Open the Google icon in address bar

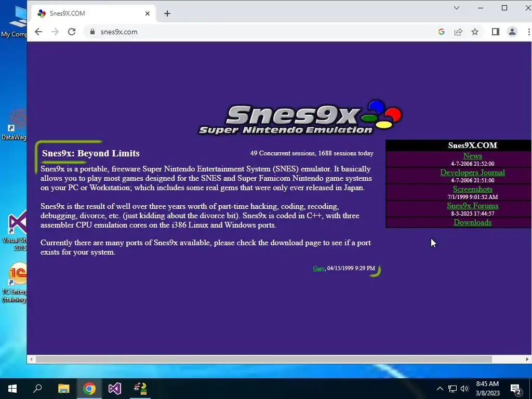(x=442, y=32)
